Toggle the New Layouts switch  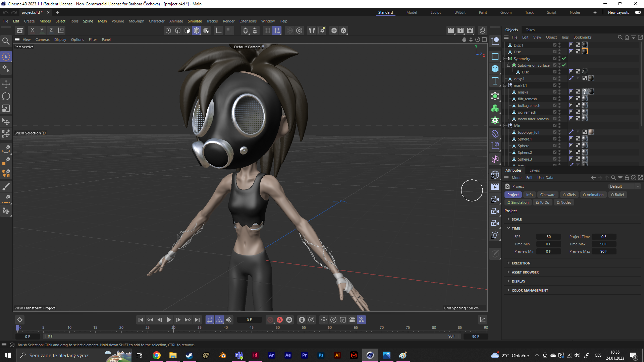click(x=638, y=12)
